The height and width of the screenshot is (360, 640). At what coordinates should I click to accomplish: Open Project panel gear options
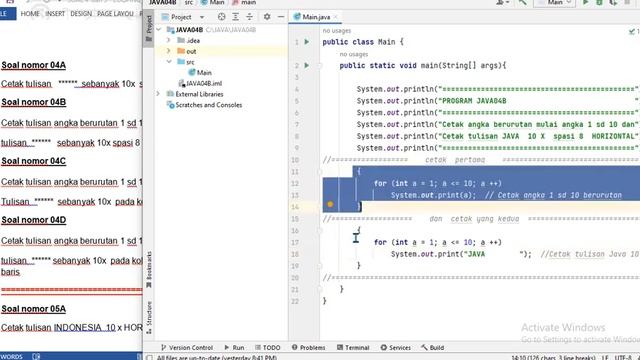tap(267, 17)
